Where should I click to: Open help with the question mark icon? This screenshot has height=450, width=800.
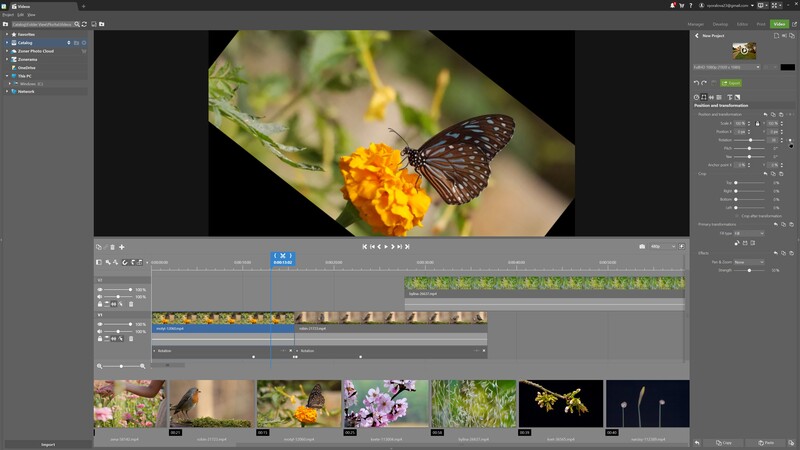tap(691, 5)
